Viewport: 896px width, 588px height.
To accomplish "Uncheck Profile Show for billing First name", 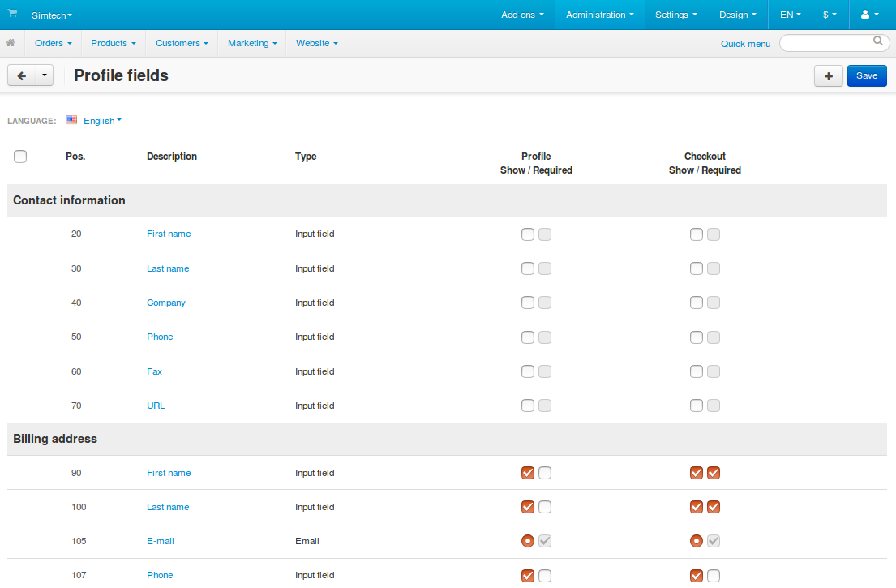I will (x=527, y=473).
